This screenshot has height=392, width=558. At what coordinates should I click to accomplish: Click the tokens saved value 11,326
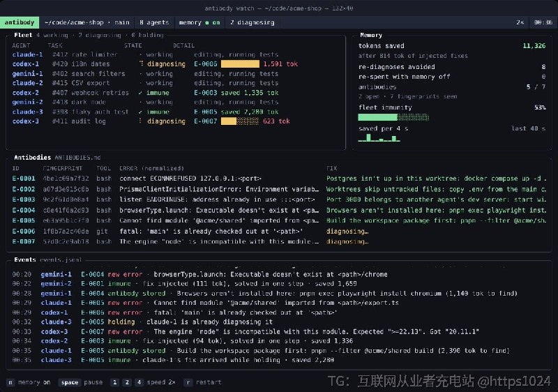534,46
